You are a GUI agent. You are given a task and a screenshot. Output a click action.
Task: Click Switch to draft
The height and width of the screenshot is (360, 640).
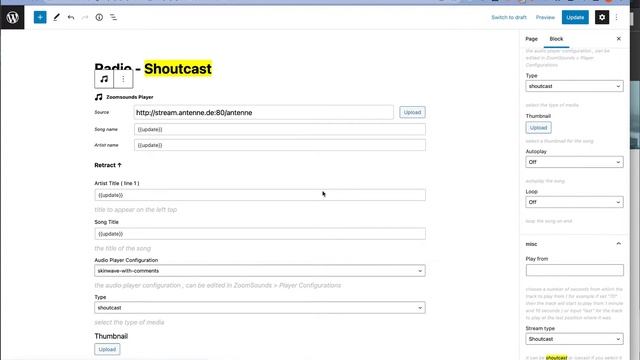pos(509,17)
